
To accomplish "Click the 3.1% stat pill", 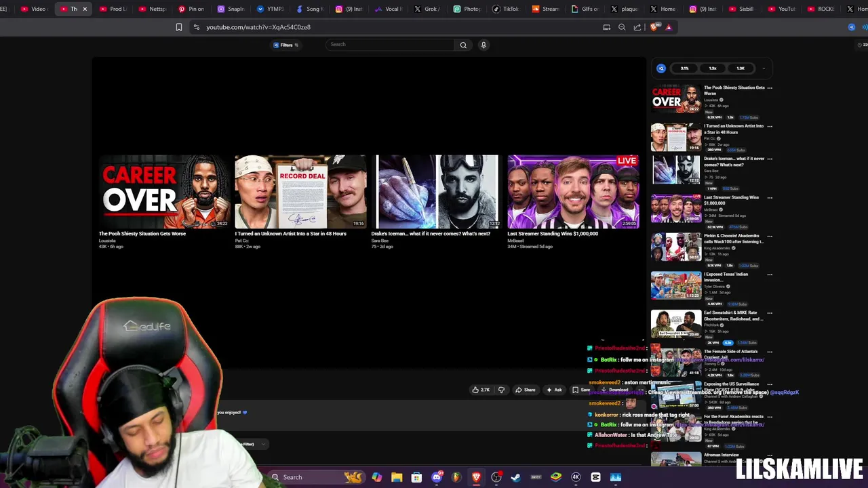I will (x=685, y=68).
